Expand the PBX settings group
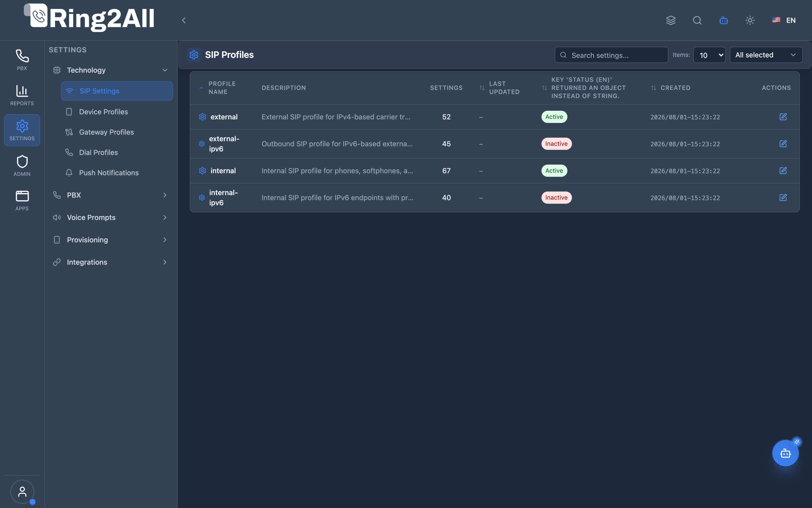Image resolution: width=812 pixels, height=508 pixels. click(110, 195)
